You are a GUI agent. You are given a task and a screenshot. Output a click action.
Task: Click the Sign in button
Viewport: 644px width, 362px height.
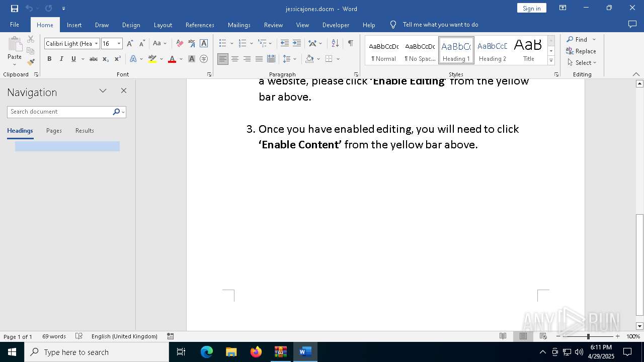(x=531, y=8)
